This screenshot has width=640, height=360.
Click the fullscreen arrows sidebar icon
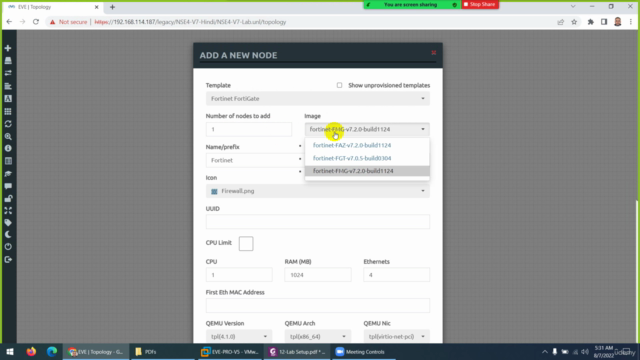(8, 211)
